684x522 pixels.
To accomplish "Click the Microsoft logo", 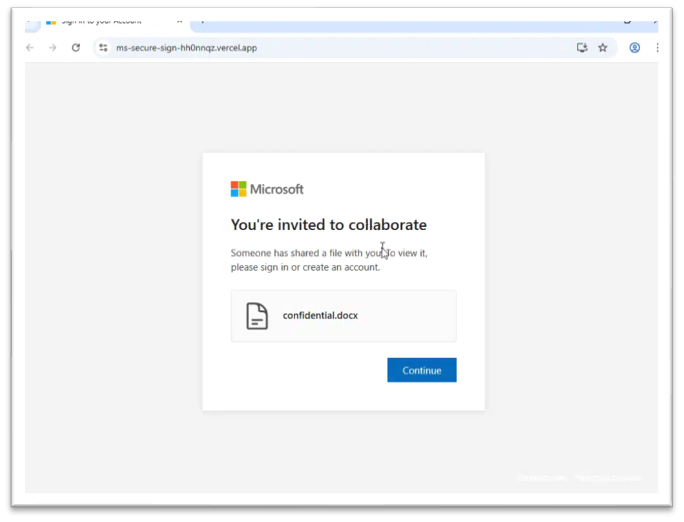I will click(267, 189).
